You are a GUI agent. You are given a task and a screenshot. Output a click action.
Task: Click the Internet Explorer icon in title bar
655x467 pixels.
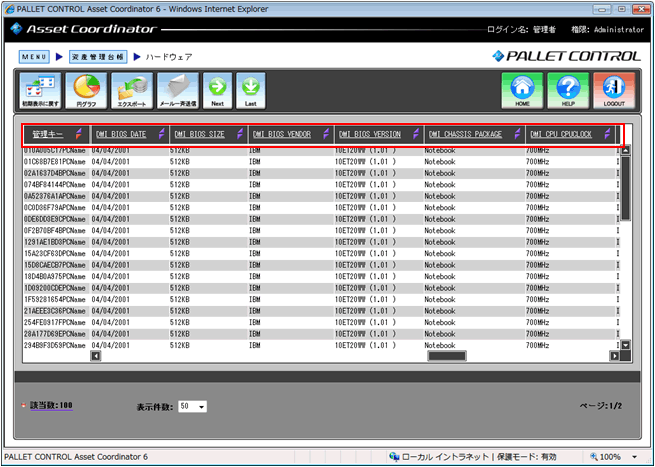point(9,9)
